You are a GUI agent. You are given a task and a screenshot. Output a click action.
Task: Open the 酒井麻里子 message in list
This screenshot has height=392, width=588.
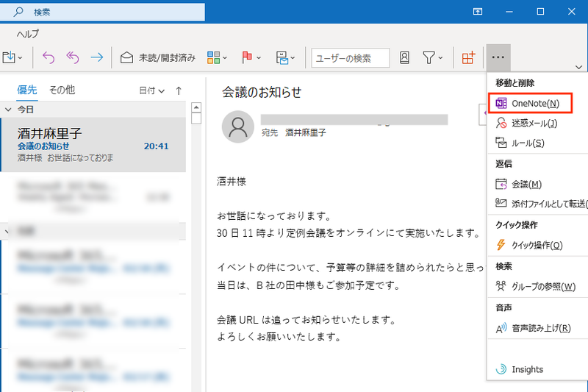point(93,145)
